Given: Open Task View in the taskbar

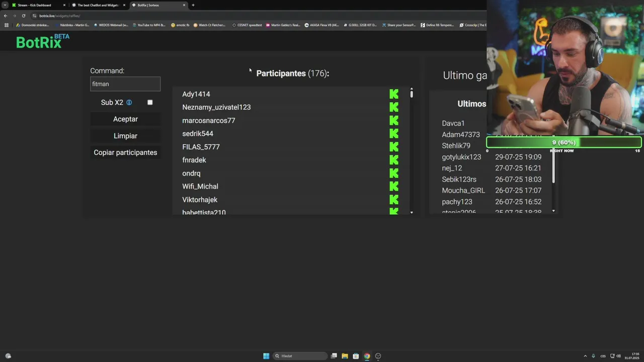Looking at the screenshot, I should [x=334, y=356].
